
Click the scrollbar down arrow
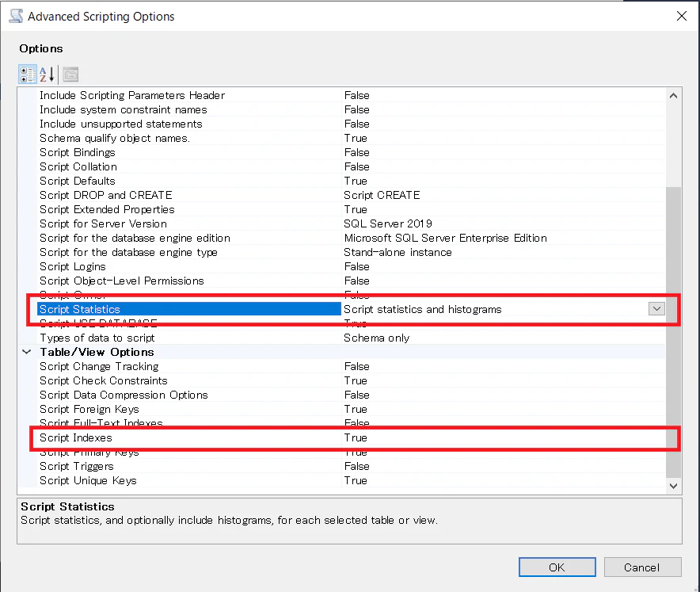coord(673,486)
